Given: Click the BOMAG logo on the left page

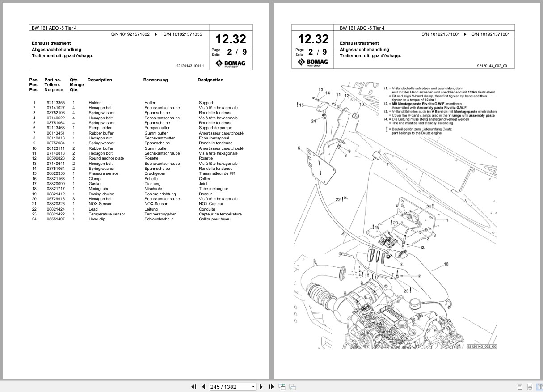Looking at the screenshot, I should click(x=231, y=64).
